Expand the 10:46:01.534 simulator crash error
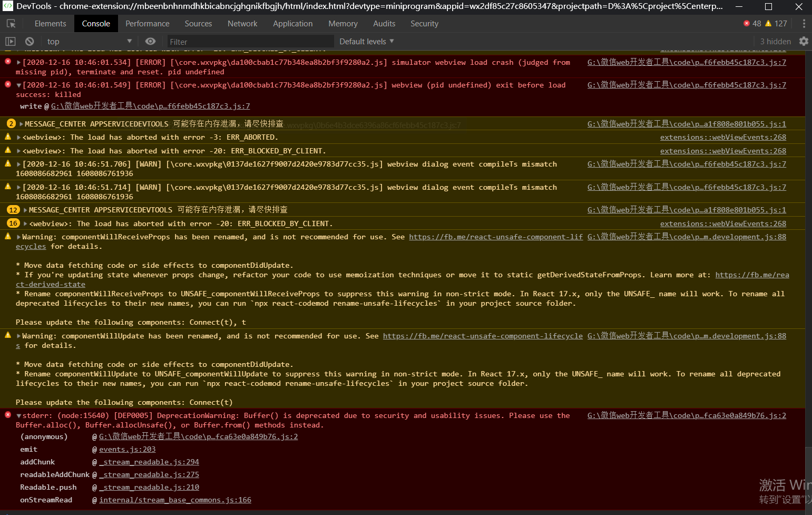Screen dimensions: 812x515 click(x=19, y=62)
